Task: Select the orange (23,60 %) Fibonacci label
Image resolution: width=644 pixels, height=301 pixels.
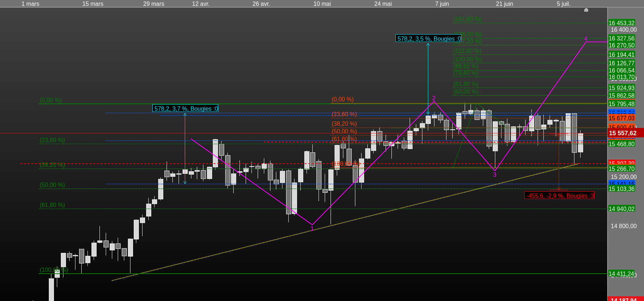Action: coord(344,114)
